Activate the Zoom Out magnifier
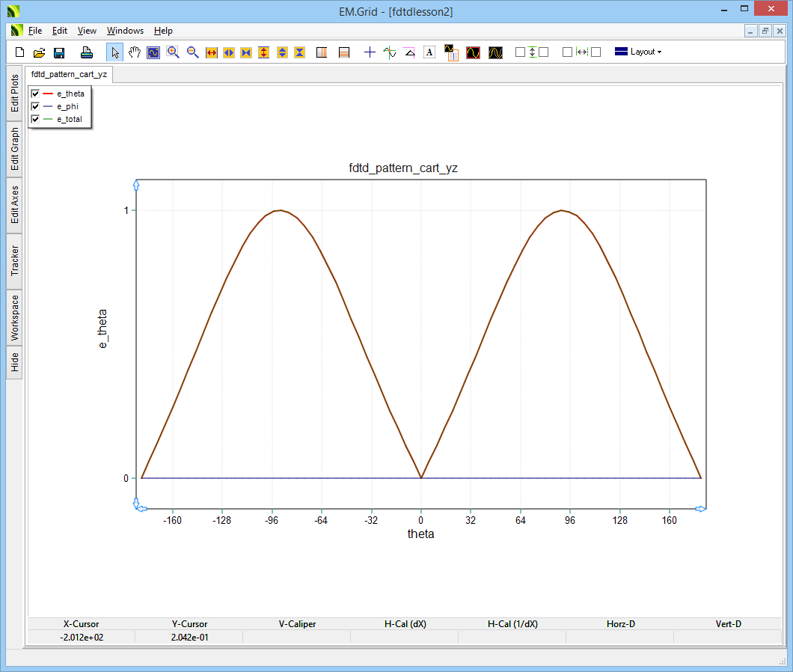 click(192, 52)
